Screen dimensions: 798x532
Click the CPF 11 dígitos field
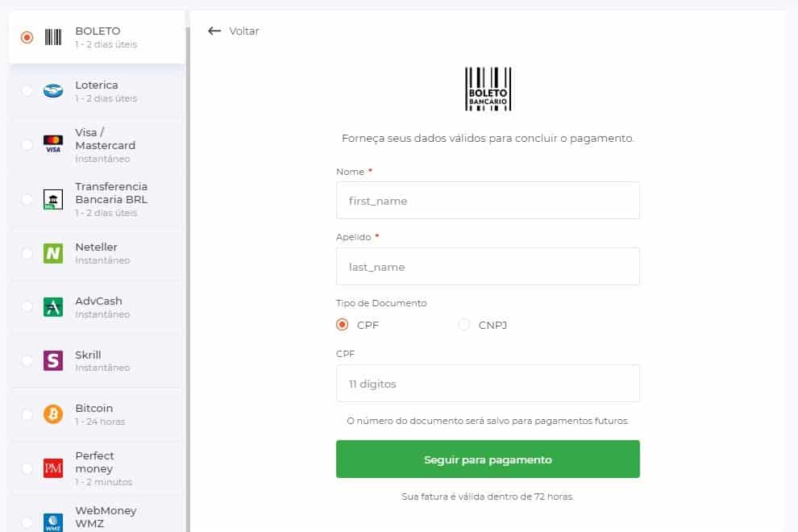point(488,384)
